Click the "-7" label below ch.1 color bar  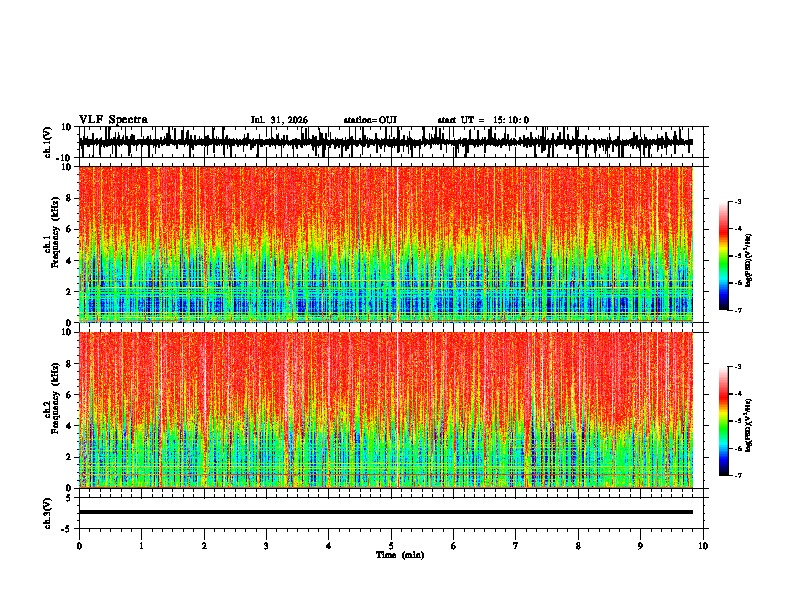click(737, 310)
